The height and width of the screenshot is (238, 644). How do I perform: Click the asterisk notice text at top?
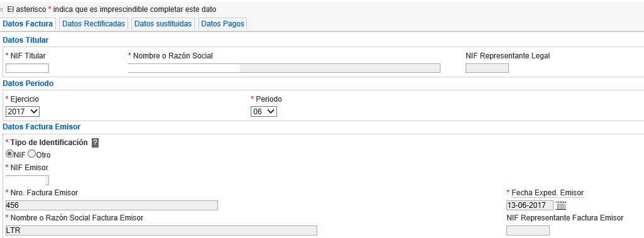pyautogui.click(x=112, y=9)
